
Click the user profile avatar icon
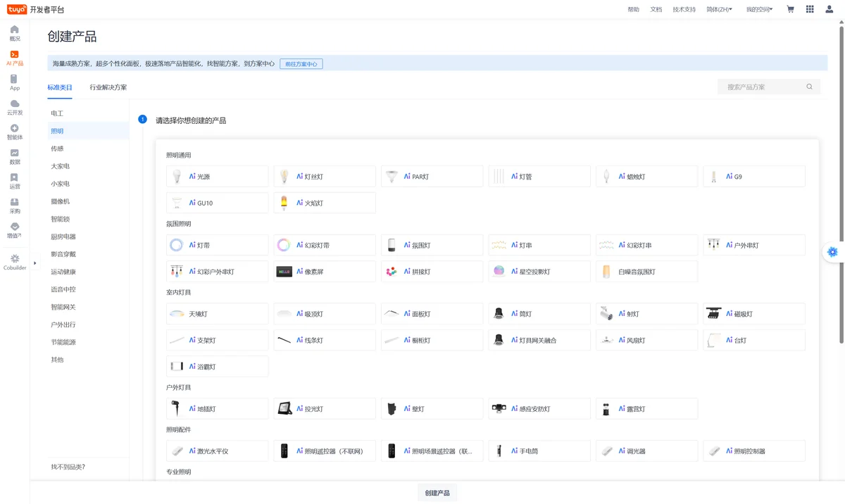[x=830, y=9]
